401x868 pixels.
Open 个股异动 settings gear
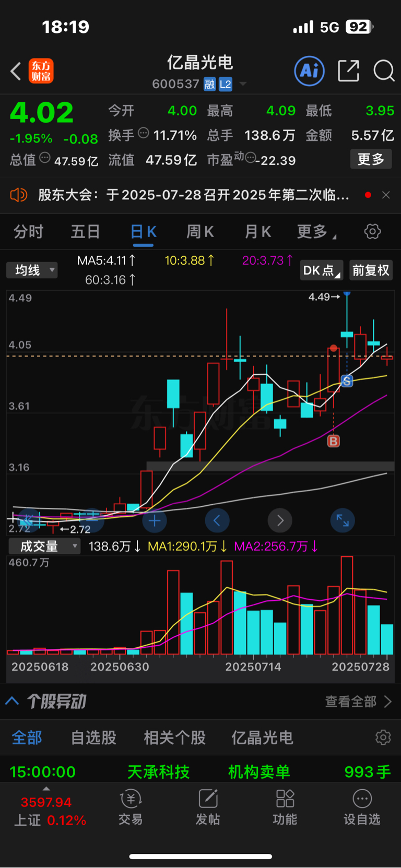383,738
